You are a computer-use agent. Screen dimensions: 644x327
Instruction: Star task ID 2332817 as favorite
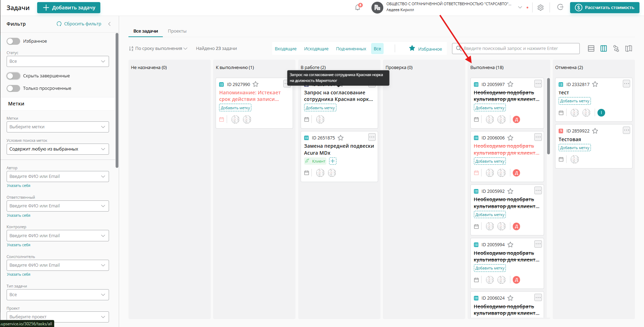(x=595, y=84)
